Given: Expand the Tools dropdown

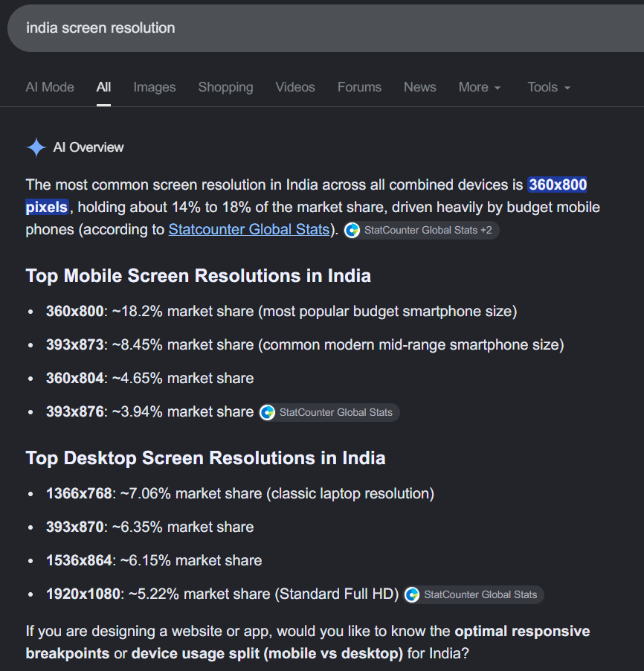Looking at the screenshot, I should coord(549,87).
